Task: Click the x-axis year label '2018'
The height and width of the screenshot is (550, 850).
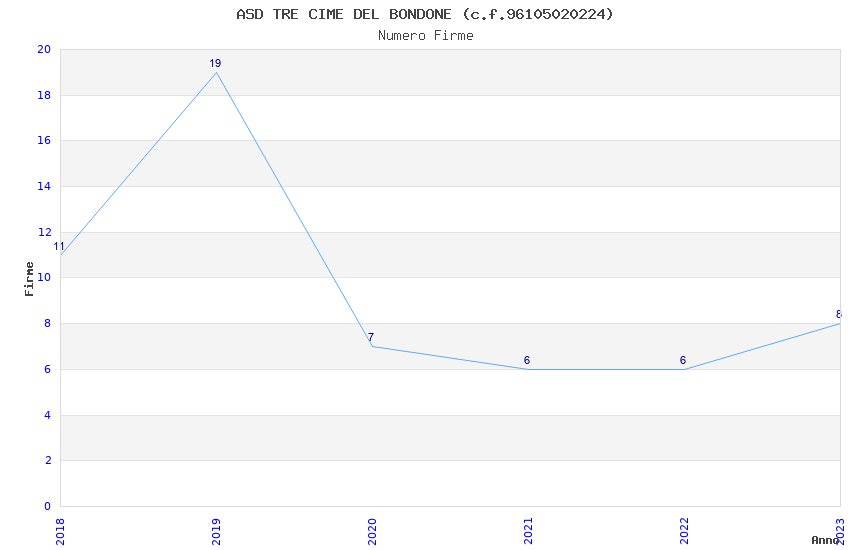Action: click(x=60, y=531)
